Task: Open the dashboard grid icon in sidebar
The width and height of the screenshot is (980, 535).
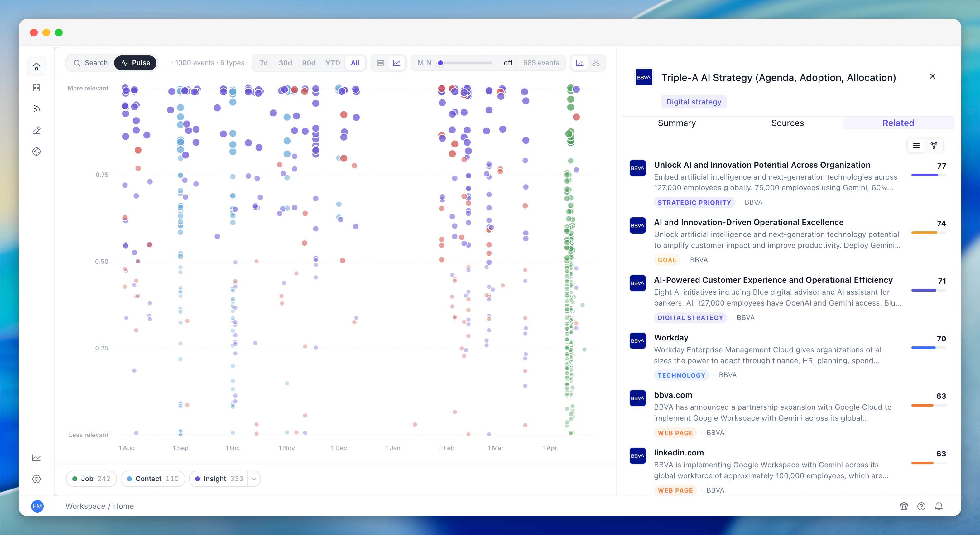Action: click(36, 88)
